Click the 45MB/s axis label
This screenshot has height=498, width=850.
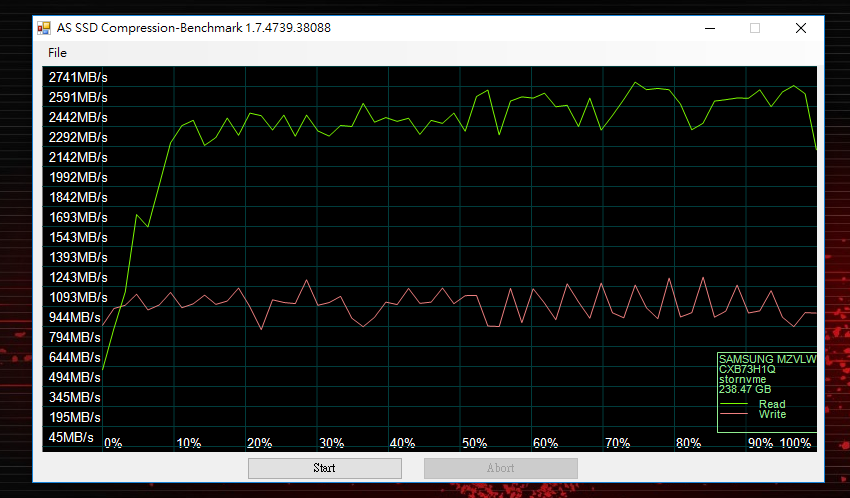coord(71,437)
